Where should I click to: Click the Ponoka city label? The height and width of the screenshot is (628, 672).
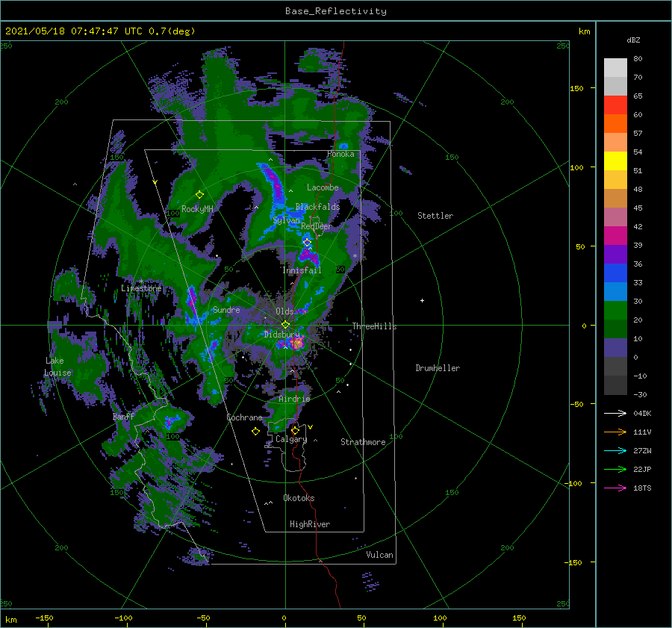[340, 154]
